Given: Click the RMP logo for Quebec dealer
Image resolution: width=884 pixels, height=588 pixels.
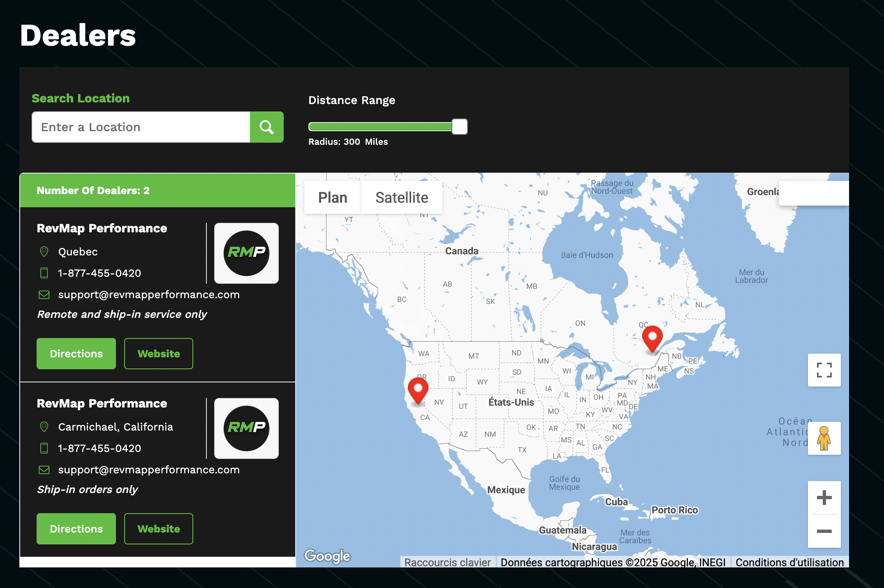Looking at the screenshot, I should click(246, 253).
